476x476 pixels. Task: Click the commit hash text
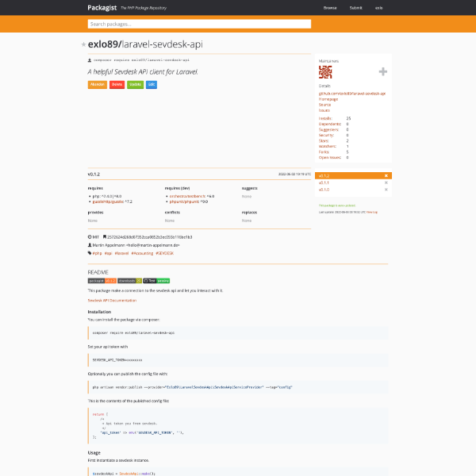150,237
